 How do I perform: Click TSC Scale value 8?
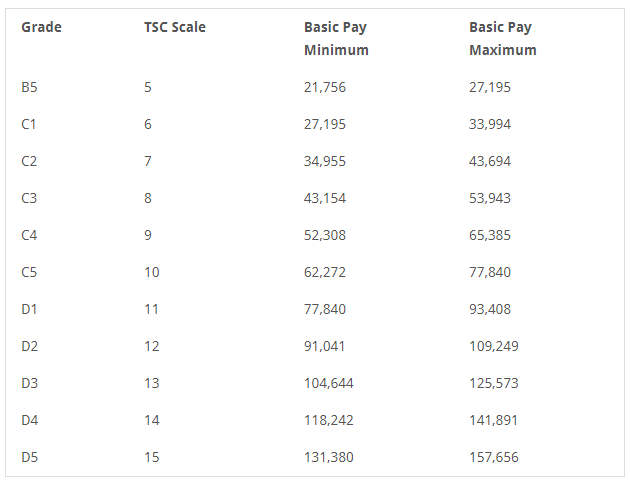click(148, 198)
